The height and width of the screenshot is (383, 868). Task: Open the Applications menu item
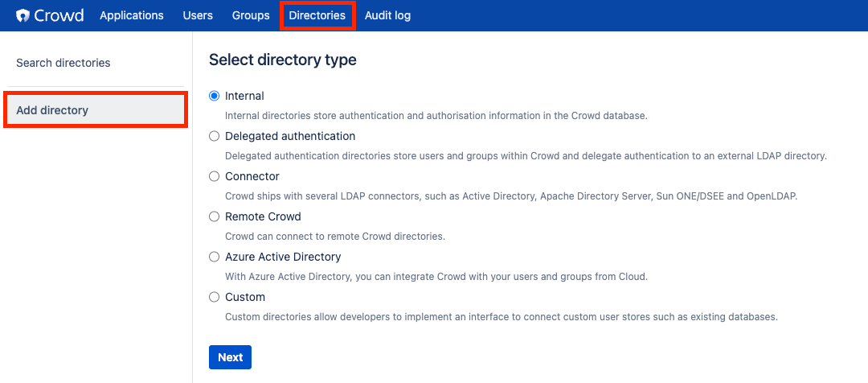[132, 15]
